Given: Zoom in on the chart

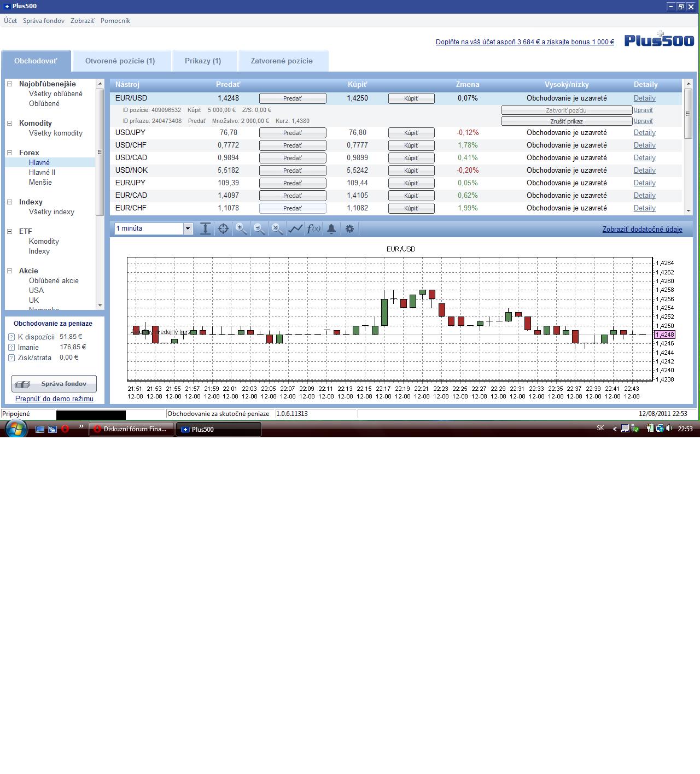Looking at the screenshot, I should [241, 229].
